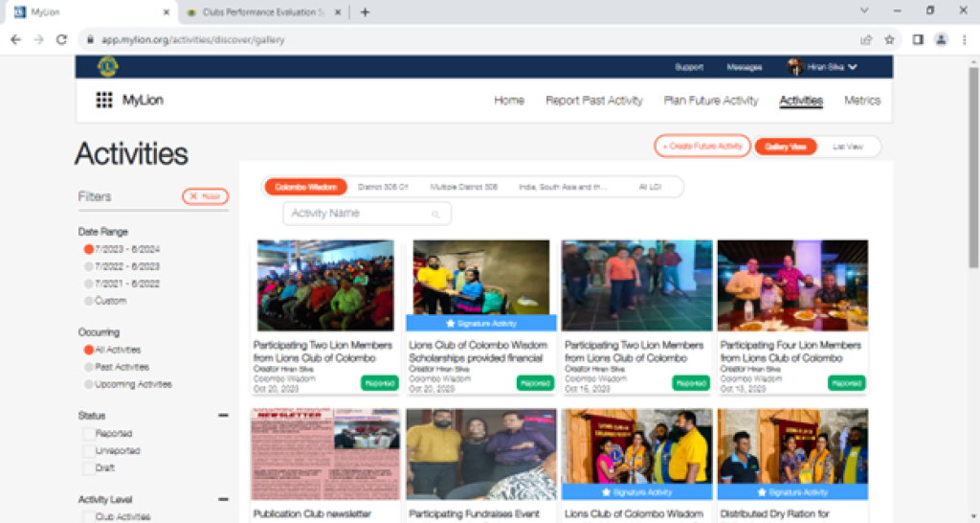Select the District 306 C1 tab
The image size is (980, 523).
pos(383,187)
